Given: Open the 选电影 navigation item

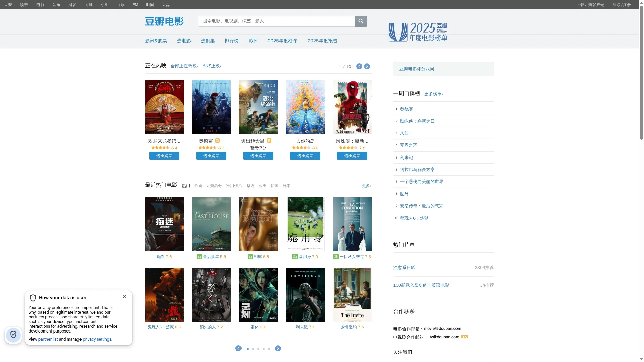Looking at the screenshot, I should pos(184,41).
